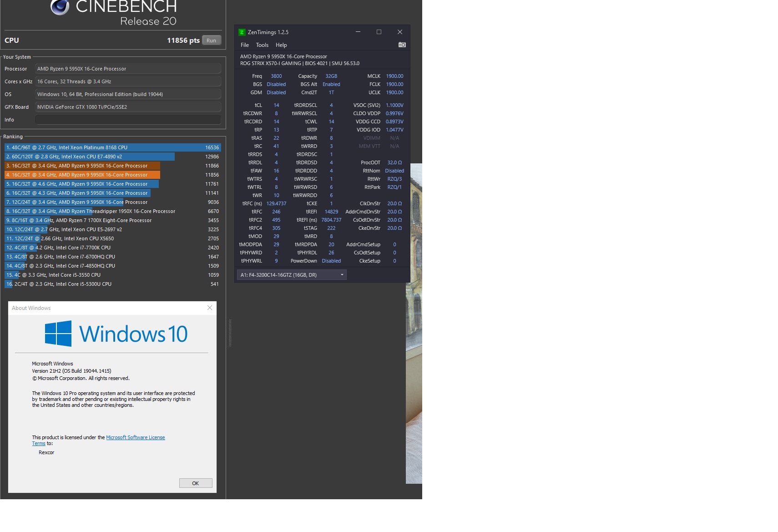Click the OS field in Cinebench
This screenshot has height=532, width=778.
(128, 94)
